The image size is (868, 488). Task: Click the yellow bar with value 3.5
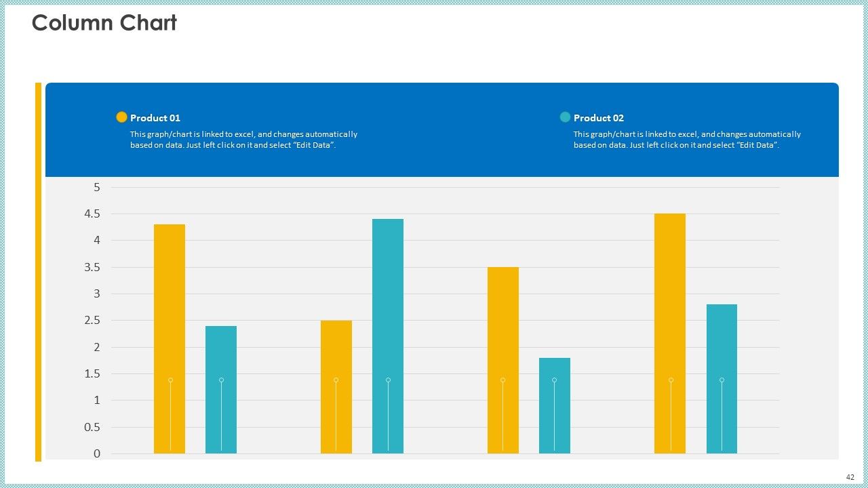[x=503, y=361]
